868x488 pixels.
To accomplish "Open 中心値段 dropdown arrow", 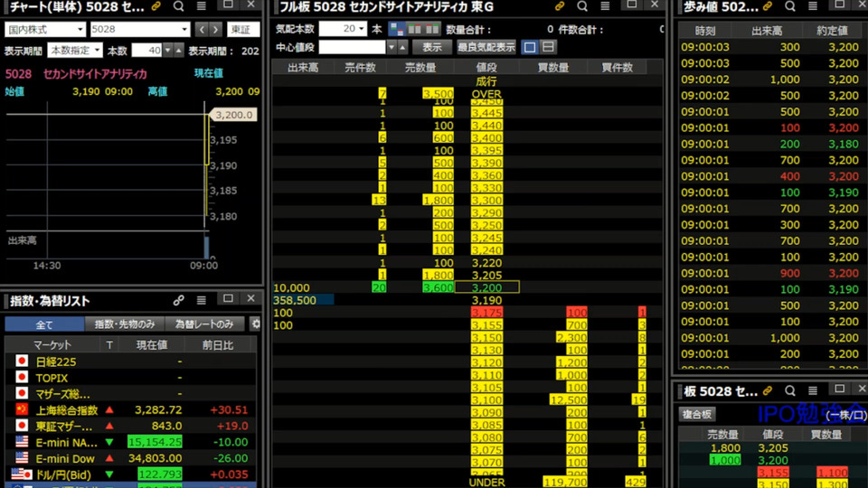I will (x=392, y=47).
